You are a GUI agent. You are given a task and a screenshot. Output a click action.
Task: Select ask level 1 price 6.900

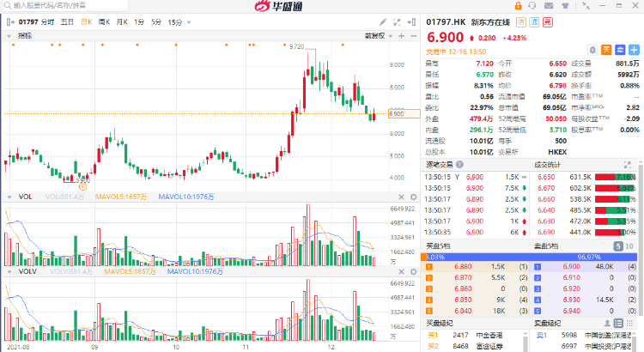click(571, 266)
